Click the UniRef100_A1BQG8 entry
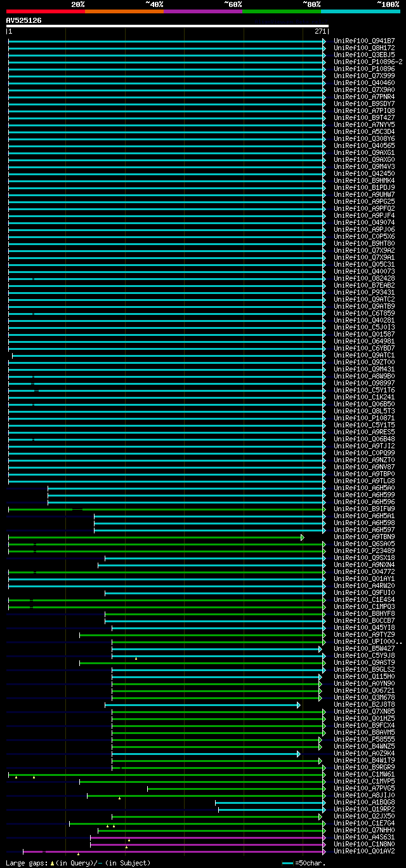The height and width of the screenshot is (868, 406). [364, 802]
